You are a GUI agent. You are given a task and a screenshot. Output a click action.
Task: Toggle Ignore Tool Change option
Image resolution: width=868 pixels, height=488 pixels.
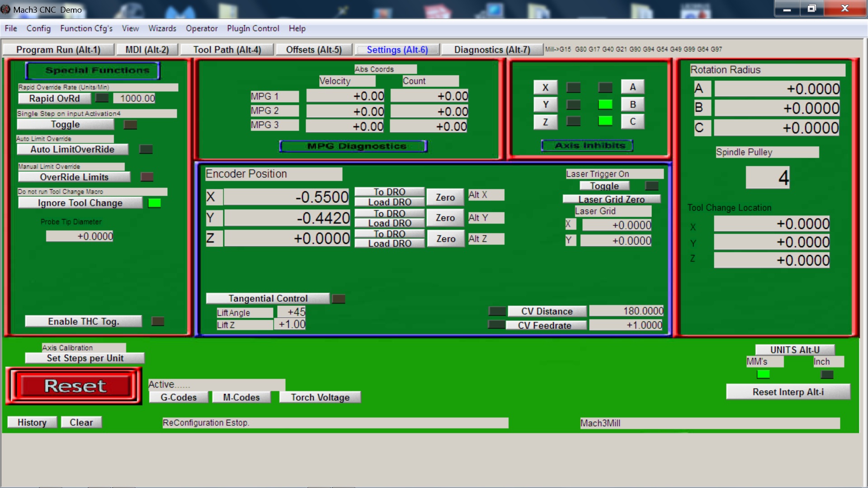80,203
